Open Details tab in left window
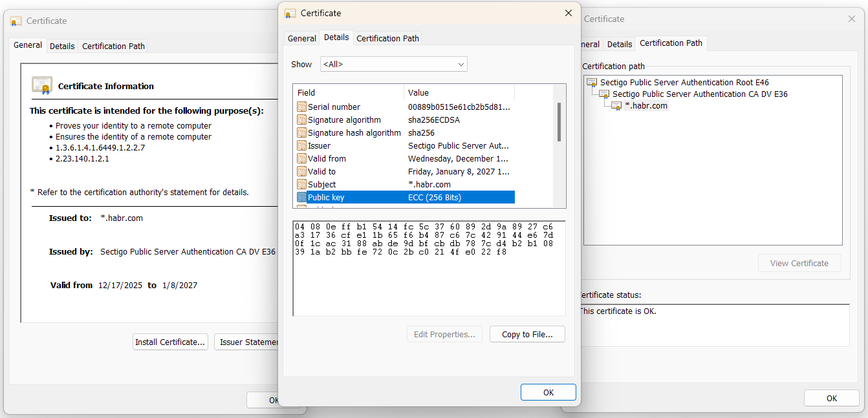868x418 pixels. pos(62,47)
